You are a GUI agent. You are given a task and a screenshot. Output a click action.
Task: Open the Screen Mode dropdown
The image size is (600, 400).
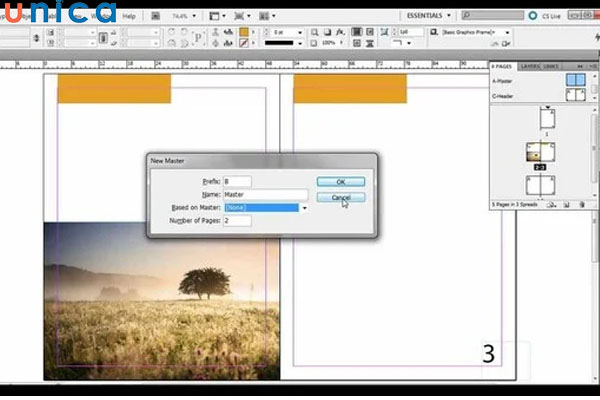(x=242, y=16)
